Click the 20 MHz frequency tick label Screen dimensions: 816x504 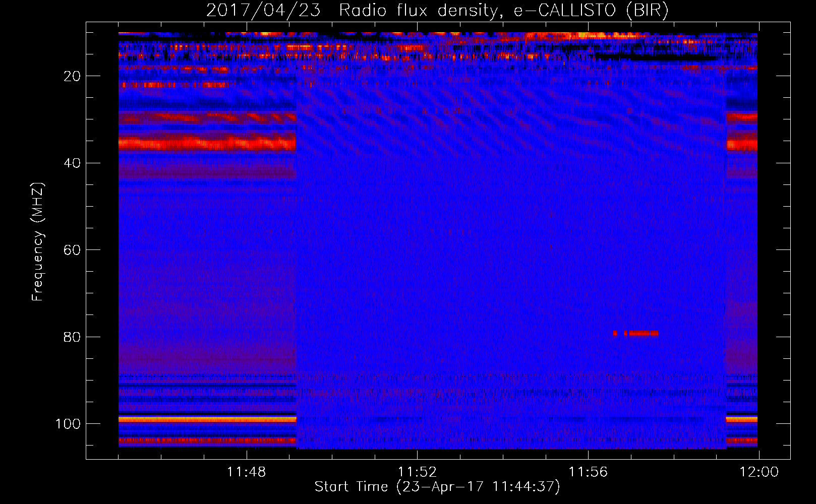pyautogui.click(x=72, y=76)
